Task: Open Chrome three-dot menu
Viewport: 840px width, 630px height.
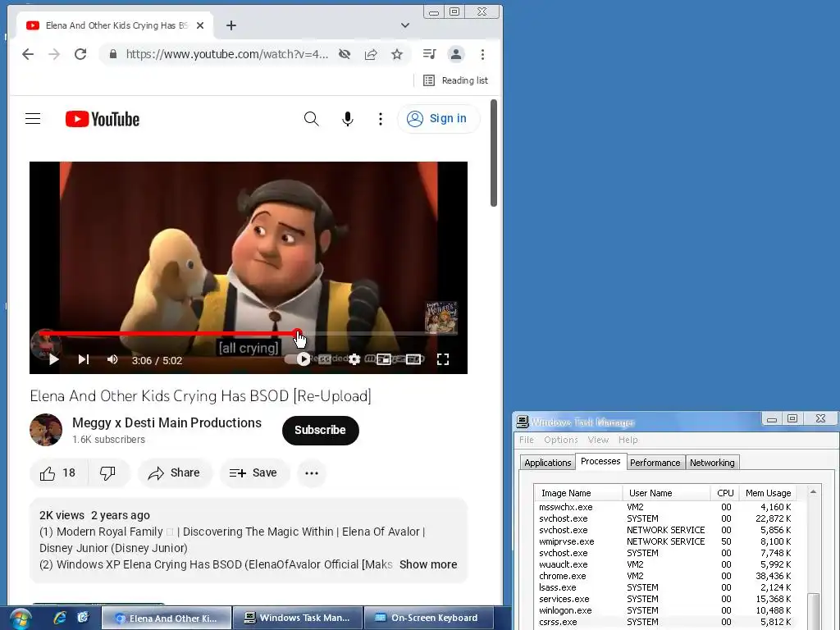Action: coord(482,54)
